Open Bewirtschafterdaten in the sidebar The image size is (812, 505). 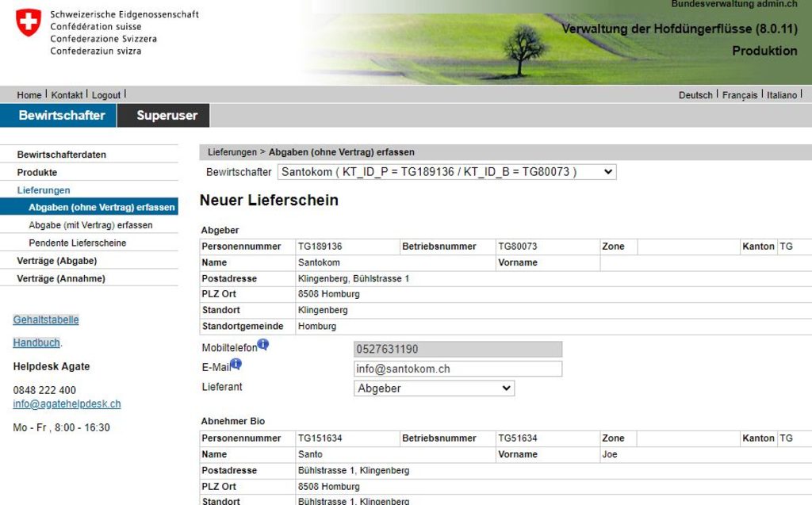pos(62,155)
